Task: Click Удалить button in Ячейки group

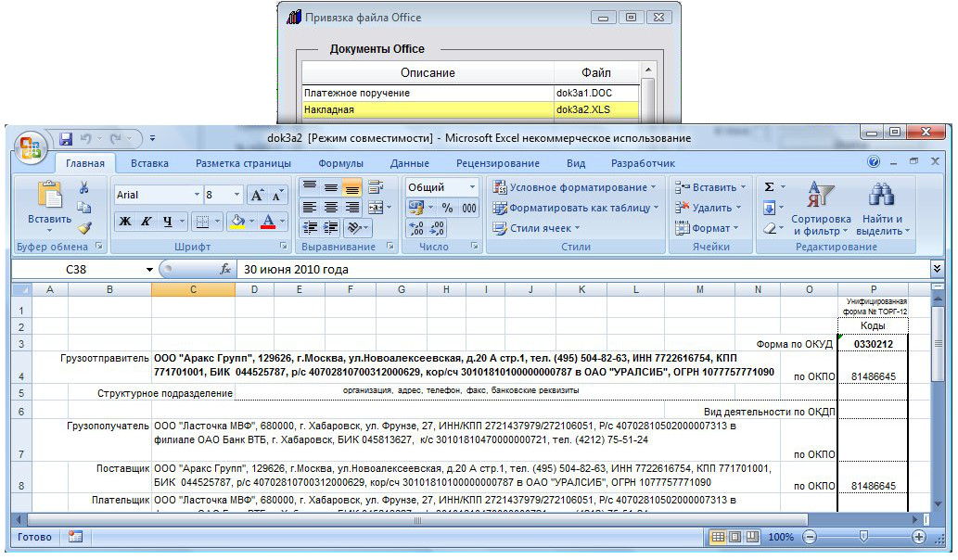Action: click(x=708, y=208)
